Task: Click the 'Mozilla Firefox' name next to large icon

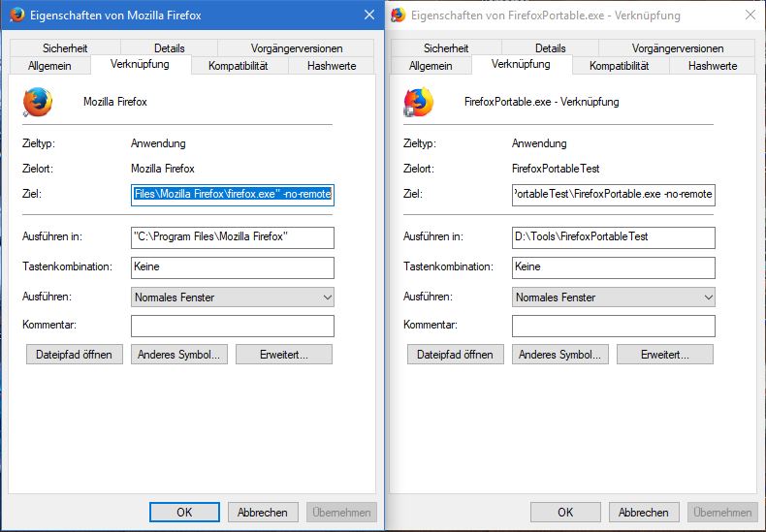Action: tap(115, 102)
